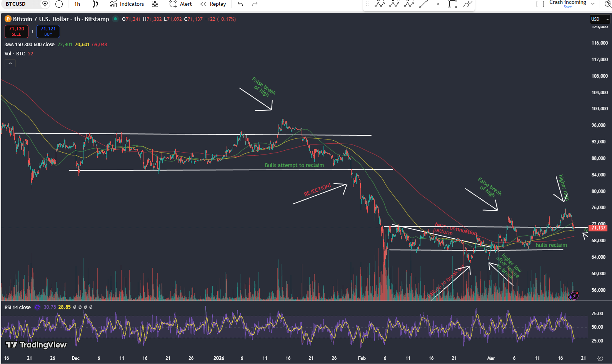Select the second zigzag wave pattern tool

pos(394,4)
